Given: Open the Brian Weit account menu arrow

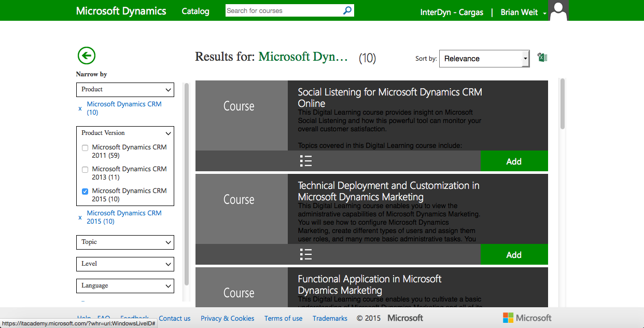Looking at the screenshot, I should [544, 14].
